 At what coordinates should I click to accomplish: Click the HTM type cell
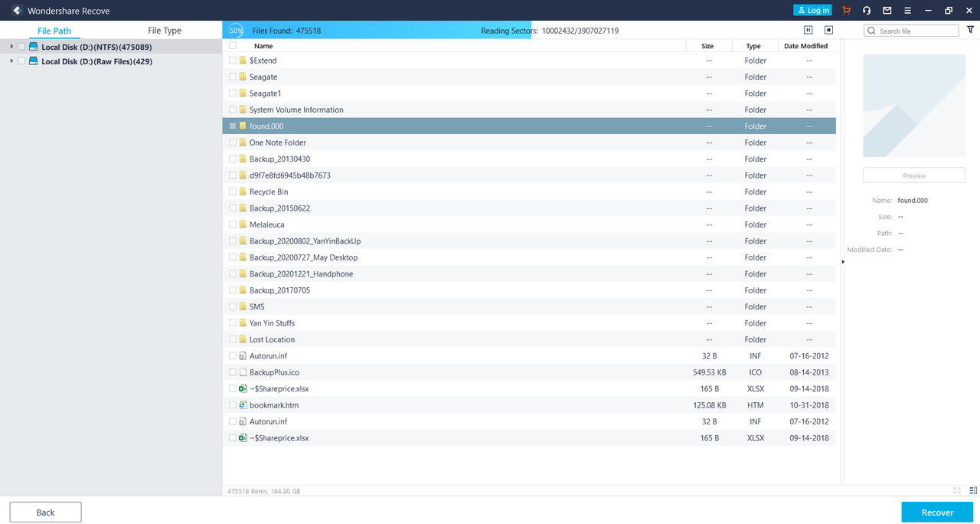tap(755, 405)
